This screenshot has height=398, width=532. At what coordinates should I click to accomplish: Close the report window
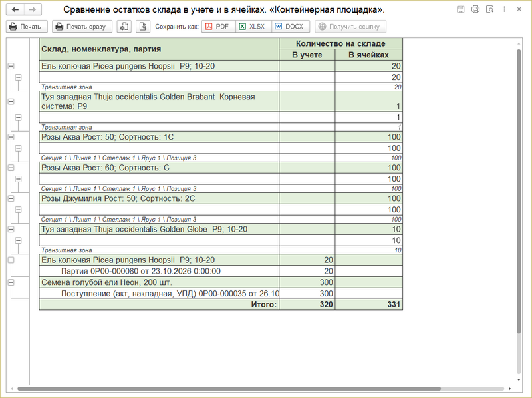pos(519,9)
